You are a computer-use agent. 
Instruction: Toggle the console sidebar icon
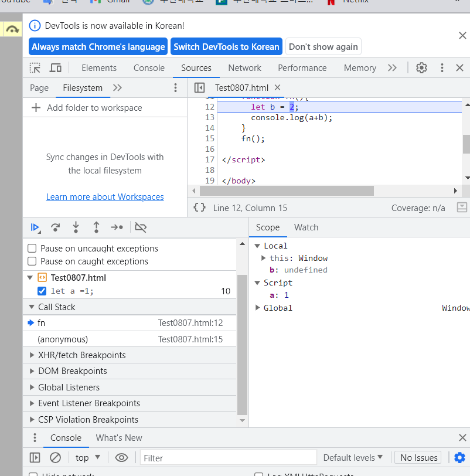[x=35, y=457]
